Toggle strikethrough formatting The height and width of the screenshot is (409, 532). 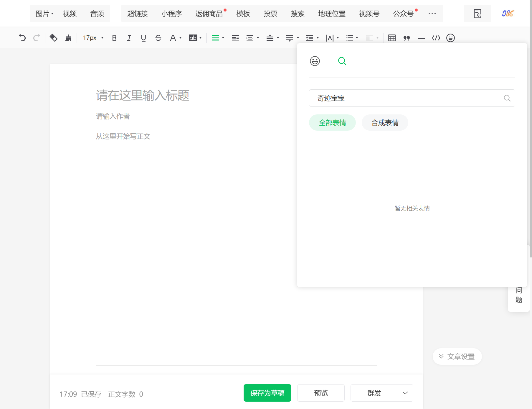[x=158, y=38]
